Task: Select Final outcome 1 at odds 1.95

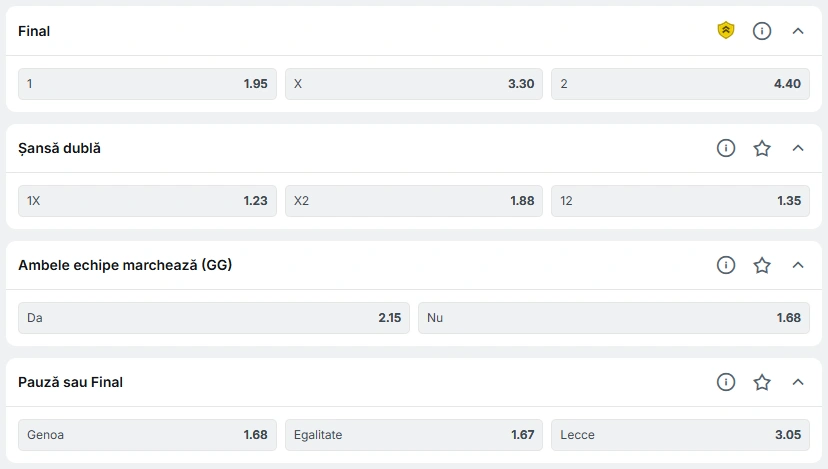Action: (147, 84)
